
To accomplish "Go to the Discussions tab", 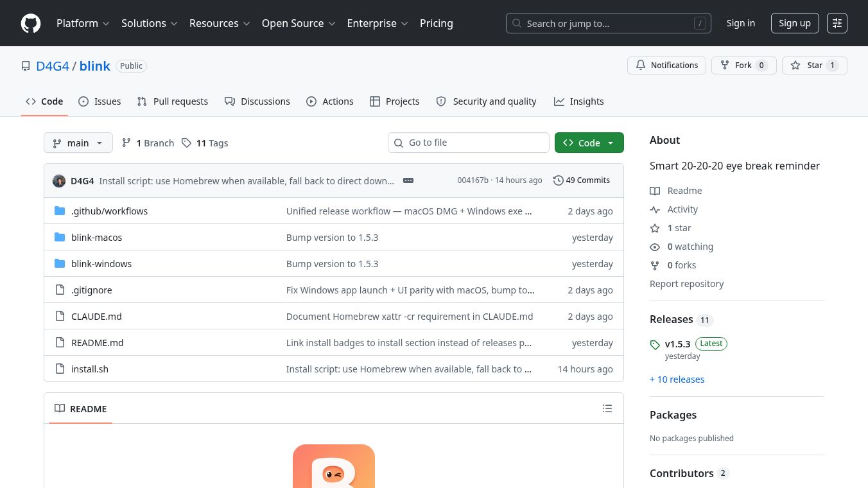I will point(257,101).
